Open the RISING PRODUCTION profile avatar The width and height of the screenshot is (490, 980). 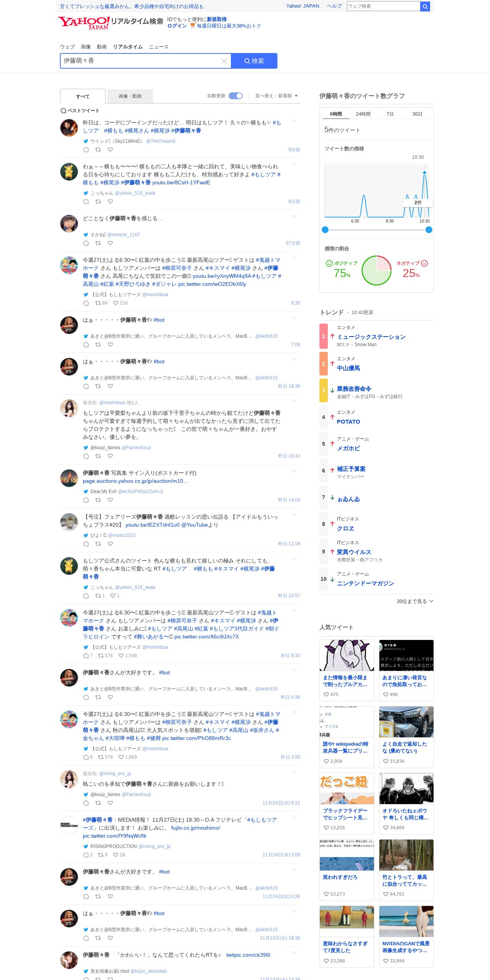69,825
